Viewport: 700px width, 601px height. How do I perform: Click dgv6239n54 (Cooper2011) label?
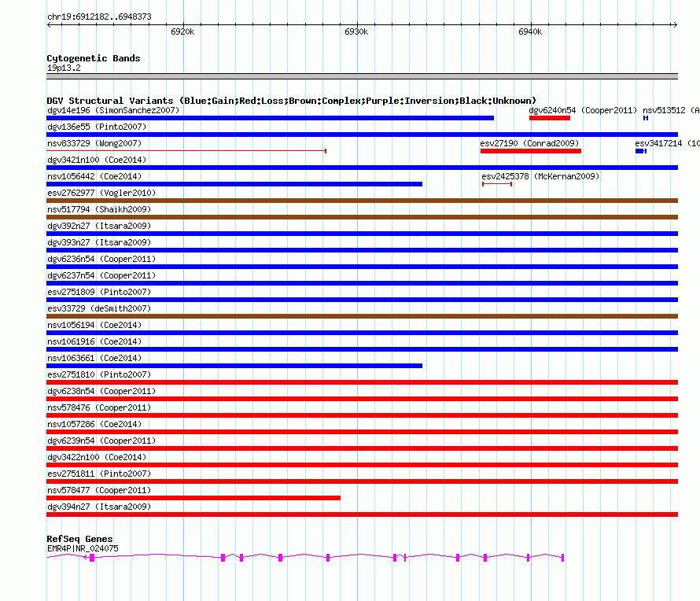(101, 441)
